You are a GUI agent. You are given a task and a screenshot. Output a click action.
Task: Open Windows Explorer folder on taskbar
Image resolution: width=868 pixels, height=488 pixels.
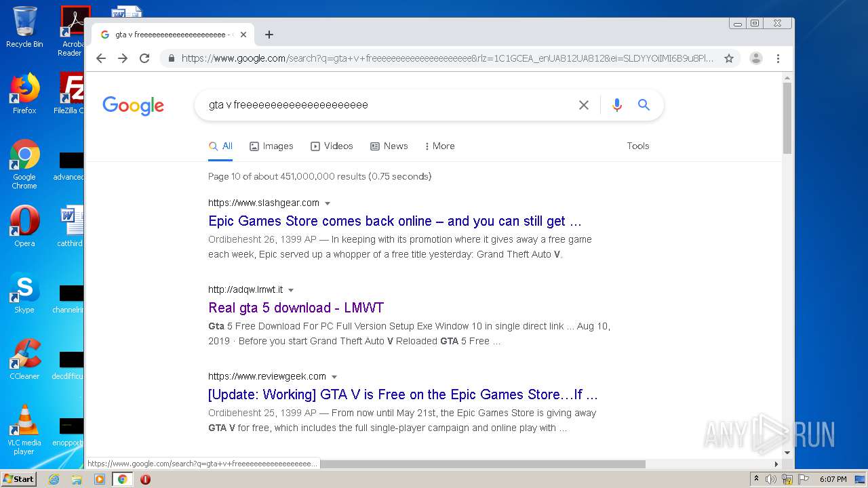coord(77,479)
